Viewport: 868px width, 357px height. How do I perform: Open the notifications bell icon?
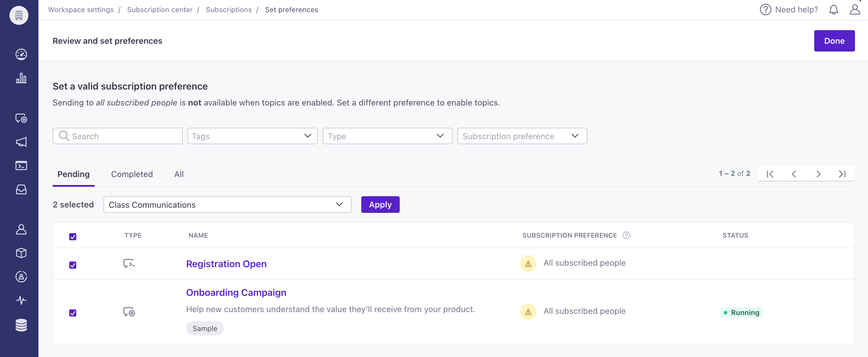tap(833, 9)
